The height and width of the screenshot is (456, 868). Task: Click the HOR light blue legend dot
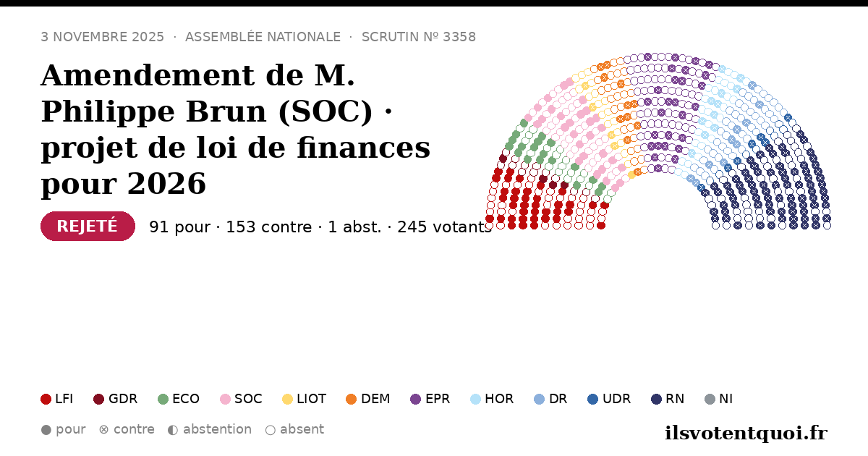[x=475, y=399]
